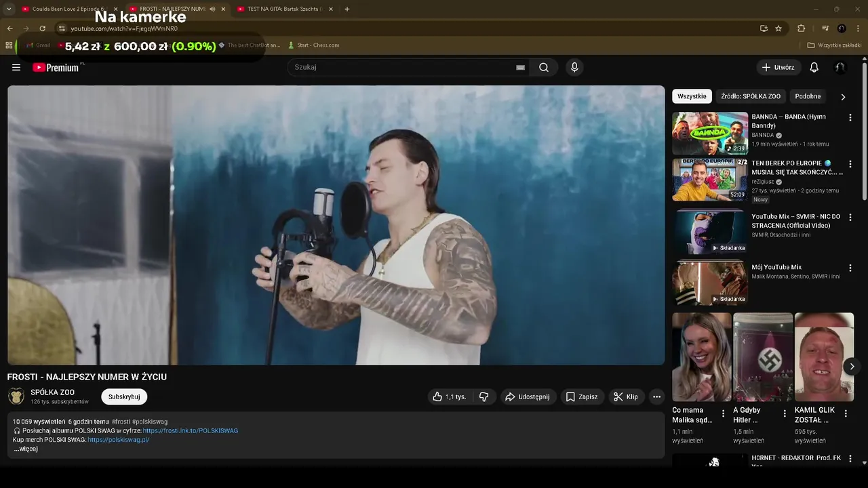Image resolution: width=868 pixels, height=488 pixels.
Task: Open options for KAMIL GLIK short
Action: (846, 413)
